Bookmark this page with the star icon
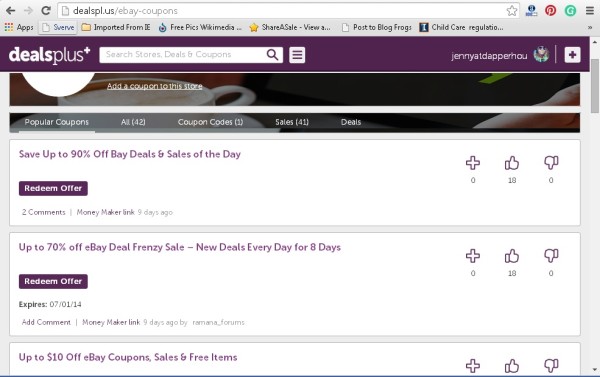The image size is (600, 377). (x=512, y=11)
